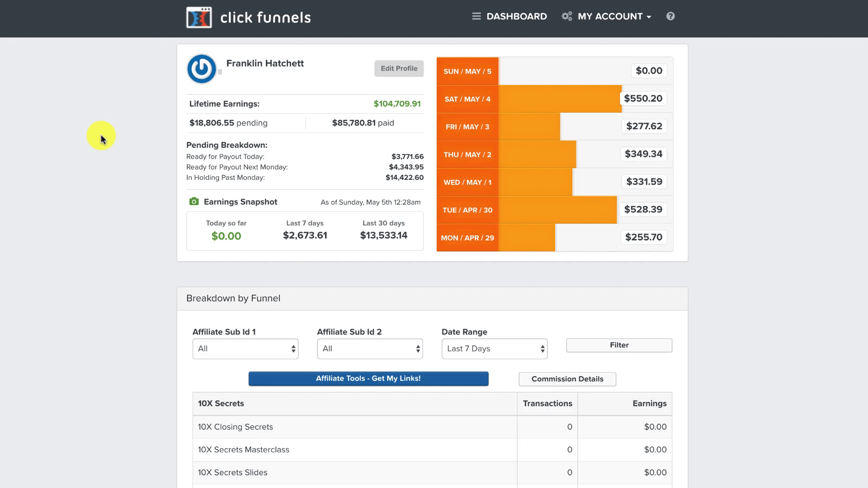Click the $0.00 Sunday earnings badge

click(x=649, y=71)
